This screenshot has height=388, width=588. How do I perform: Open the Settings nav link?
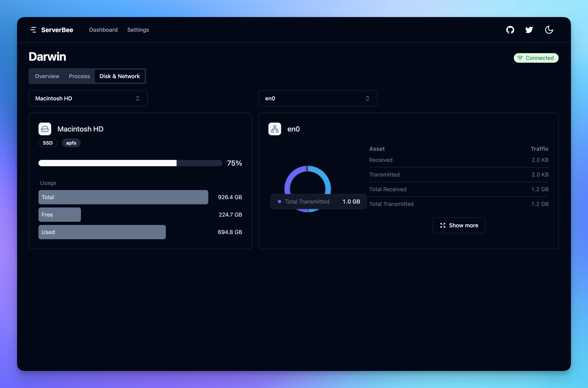click(138, 30)
